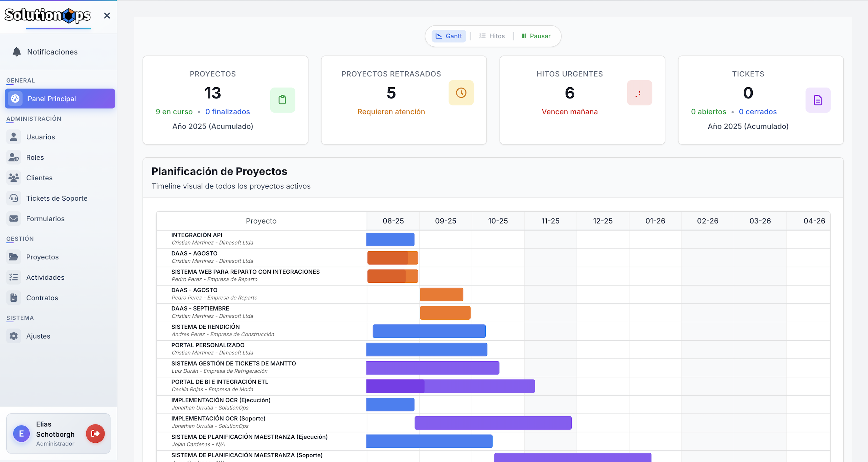Click the '9 en curso' link
868x462 pixels.
(174, 112)
